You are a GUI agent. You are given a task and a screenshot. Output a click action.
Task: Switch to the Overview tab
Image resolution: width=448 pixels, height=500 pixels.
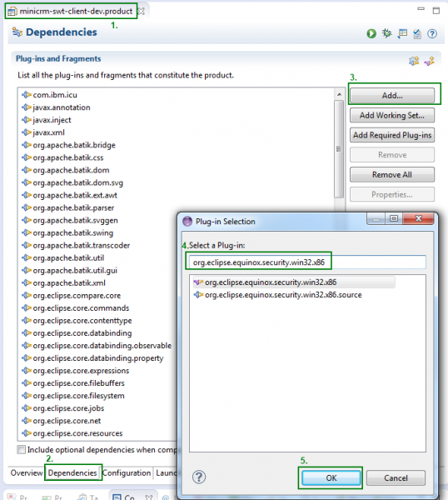click(27, 472)
